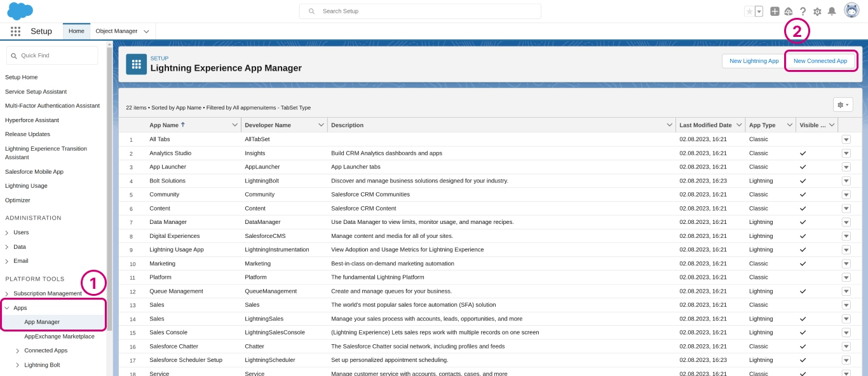Open the Description column header menu chevron
The image size is (868, 376).
click(x=669, y=125)
